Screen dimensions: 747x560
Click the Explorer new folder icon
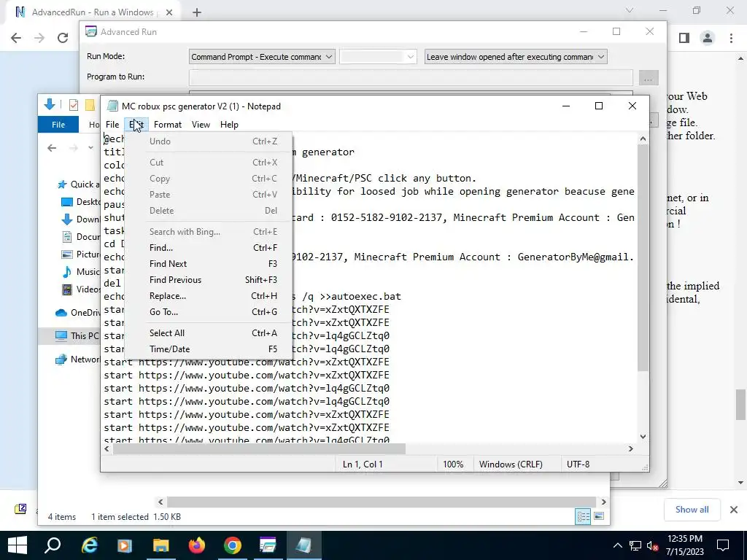pyautogui.click(x=90, y=105)
